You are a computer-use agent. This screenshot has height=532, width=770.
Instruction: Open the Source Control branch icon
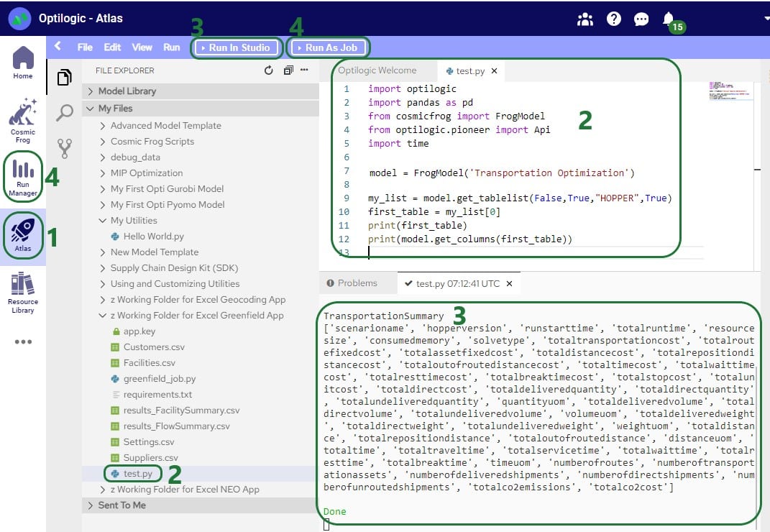(x=64, y=148)
